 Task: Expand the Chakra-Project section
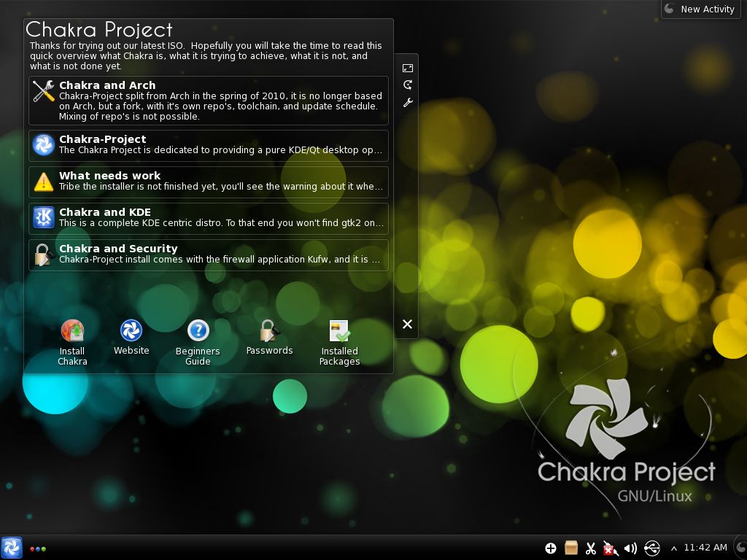209,145
